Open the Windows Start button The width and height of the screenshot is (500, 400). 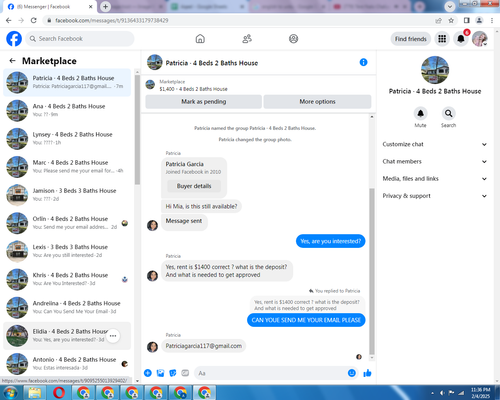point(11,393)
